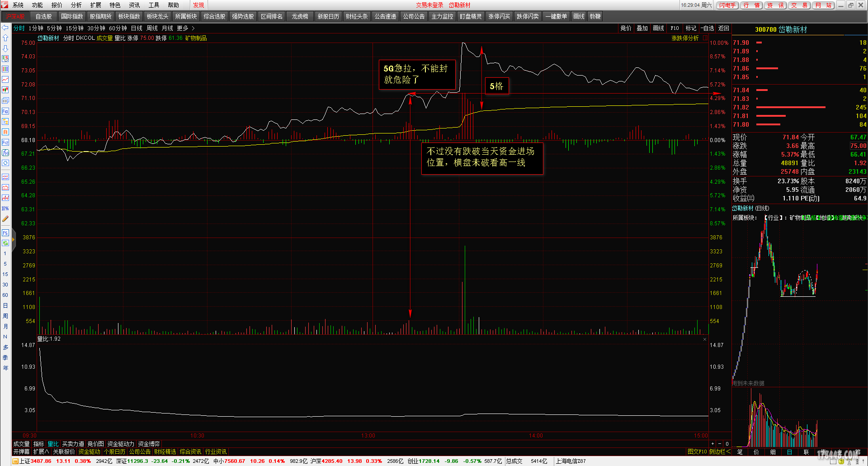This screenshot has height=466, width=868.
Task: Open the 系统 menu
Action: tap(18, 5)
